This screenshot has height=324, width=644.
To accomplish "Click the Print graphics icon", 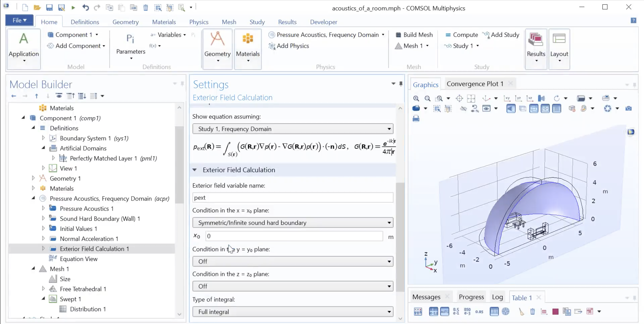I will pyautogui.click(x=416, y=119).
